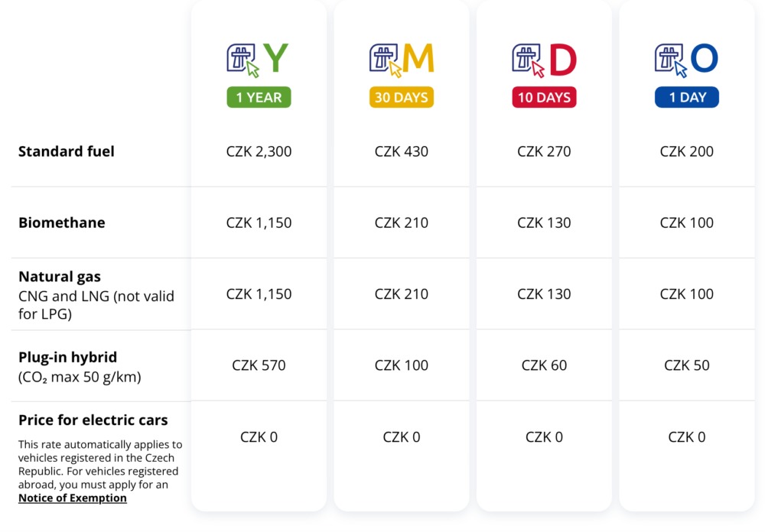Select the yellow 30 DAYS badge
The height and width of the screenshot is (532, 765).
402,97
